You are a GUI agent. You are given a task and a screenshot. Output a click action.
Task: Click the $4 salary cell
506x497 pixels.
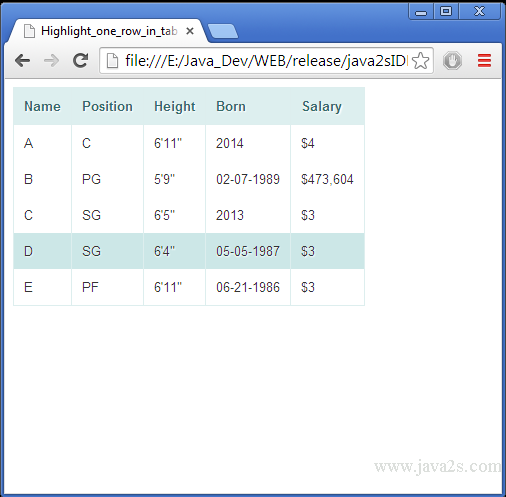tap(327, 143)
